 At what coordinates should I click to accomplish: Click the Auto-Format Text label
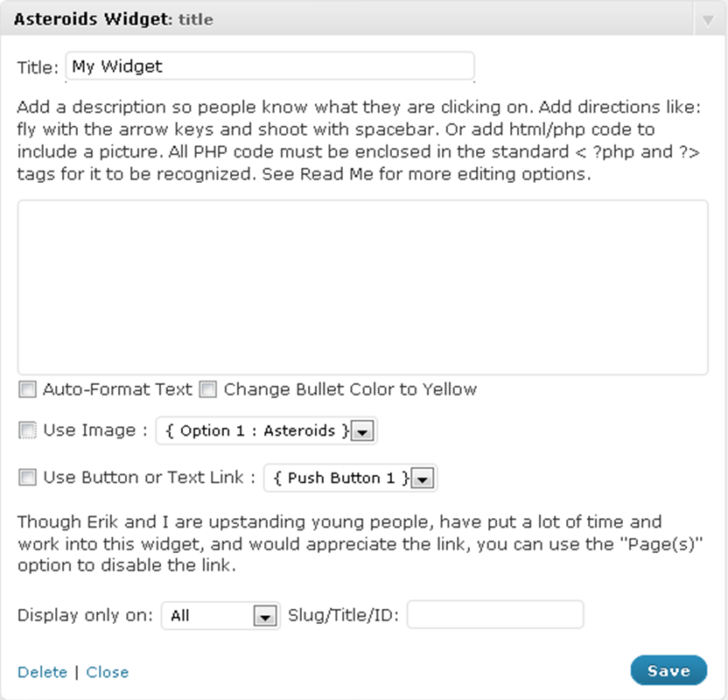coord(117,389)
